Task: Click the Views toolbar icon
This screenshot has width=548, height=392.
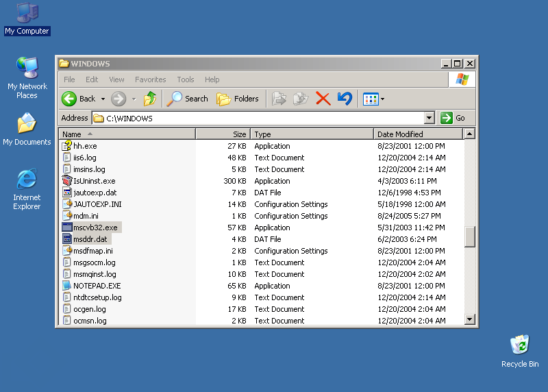Action: [x=371, y=99]
